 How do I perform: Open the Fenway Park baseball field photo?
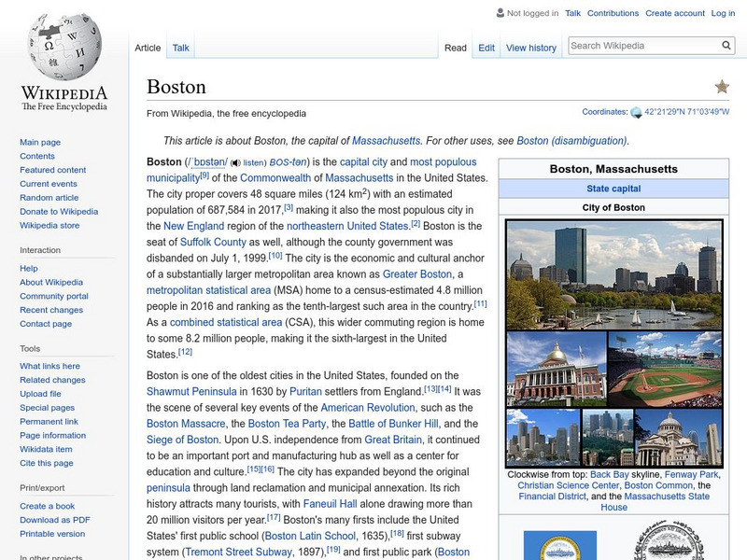coord(664,368)
